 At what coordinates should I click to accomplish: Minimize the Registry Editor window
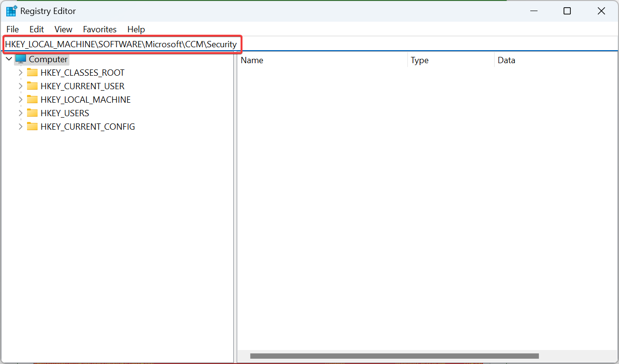[534, 11]
